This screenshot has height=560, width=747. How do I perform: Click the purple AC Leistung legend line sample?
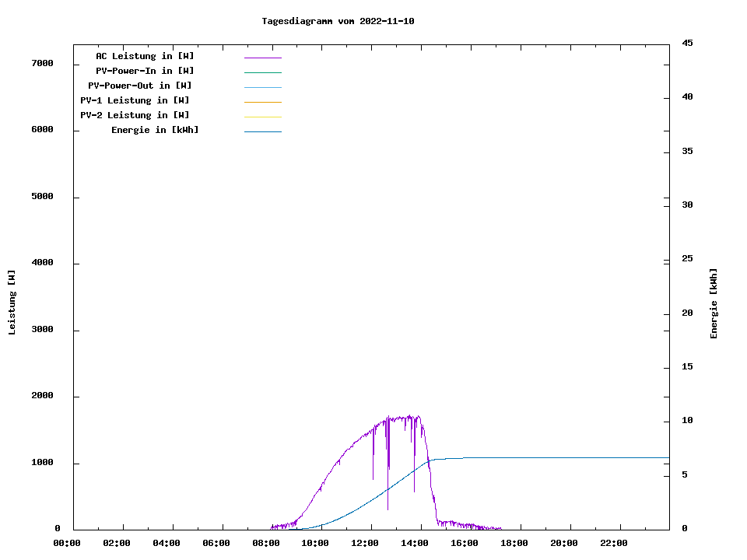pos(262,58)
